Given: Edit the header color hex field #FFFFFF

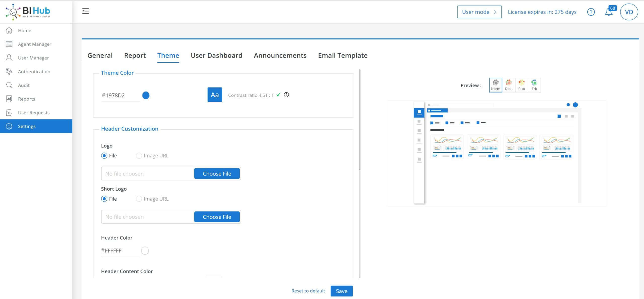Looking at the screenshot, I should pyautogui.click(x=120, y=251).
